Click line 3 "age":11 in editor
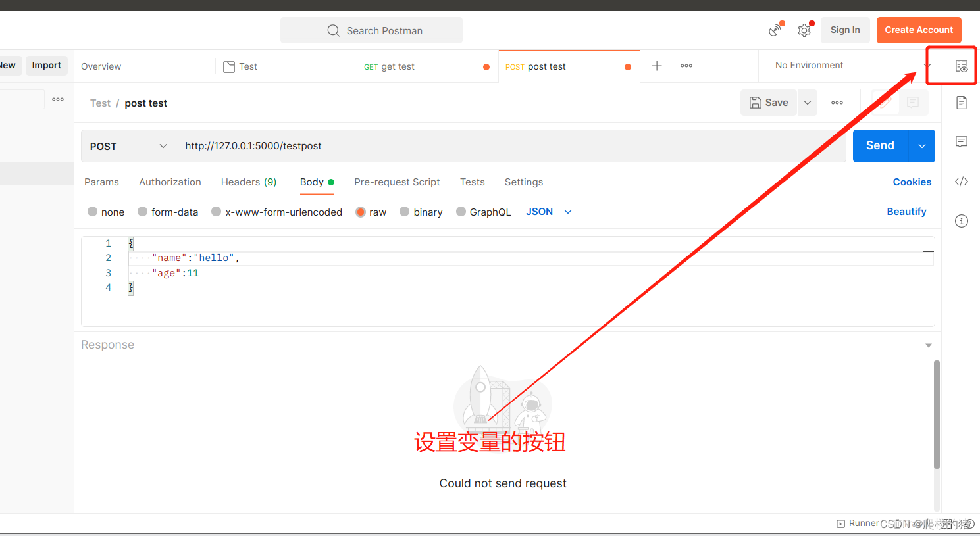The height and width of the screenshot is (536, 980). [x=175, y=273]
